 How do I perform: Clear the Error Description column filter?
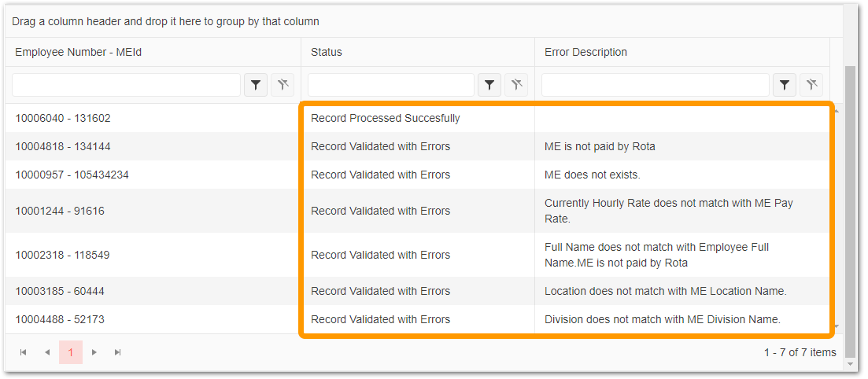coord(811,85)
